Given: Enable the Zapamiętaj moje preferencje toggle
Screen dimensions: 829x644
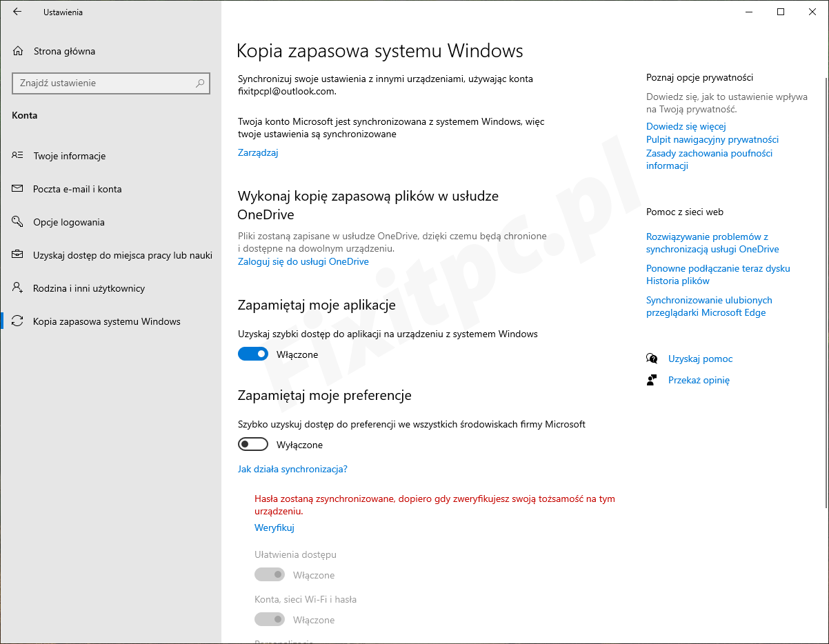Looking at the screenshot, I should (x=252, y=445).
